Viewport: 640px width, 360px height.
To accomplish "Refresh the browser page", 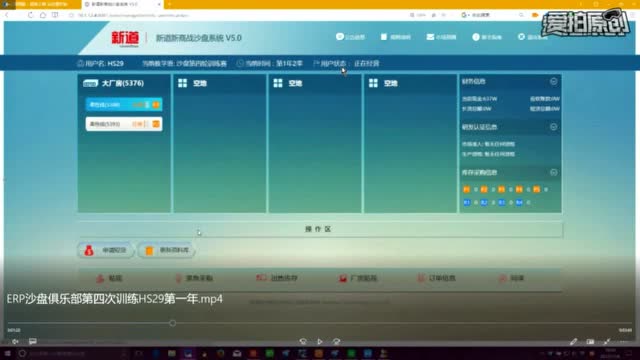I will 31,15.
